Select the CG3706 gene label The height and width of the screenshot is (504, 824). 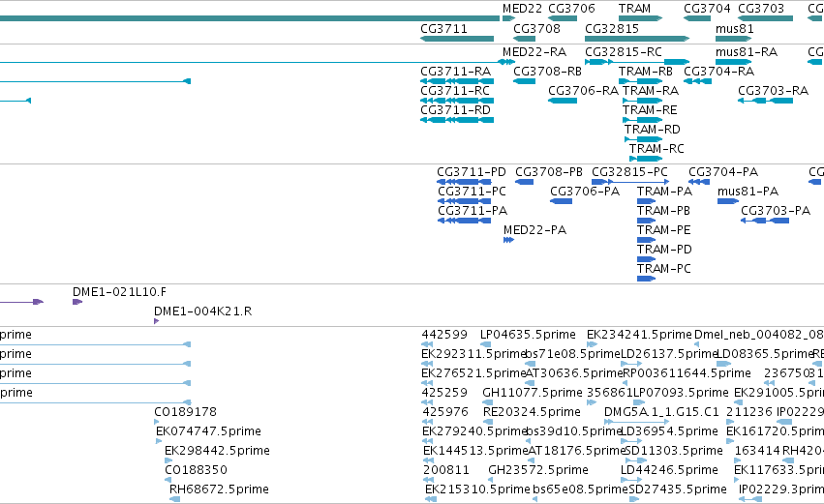pos(571,9)
